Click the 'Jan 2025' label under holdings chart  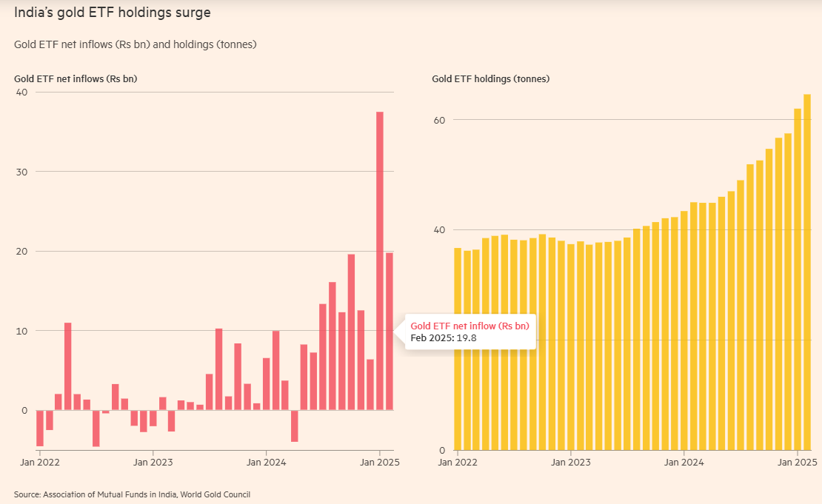797,463
